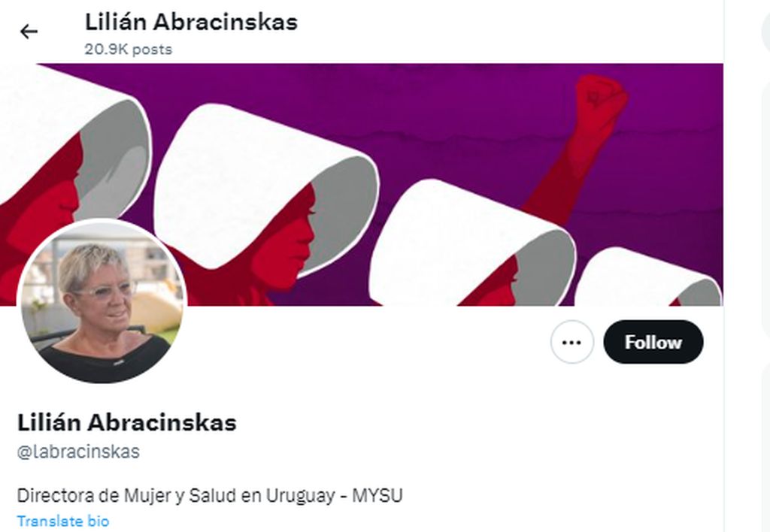This screenshot has height=532, width=770.
Task: Click the bold profile name below avatar
Action: [x=126, y=422]
